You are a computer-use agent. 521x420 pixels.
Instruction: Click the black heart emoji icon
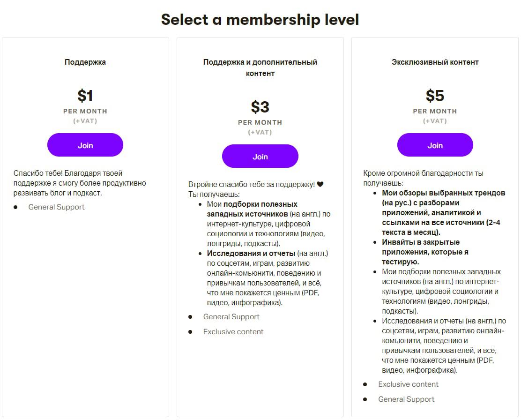320,184
